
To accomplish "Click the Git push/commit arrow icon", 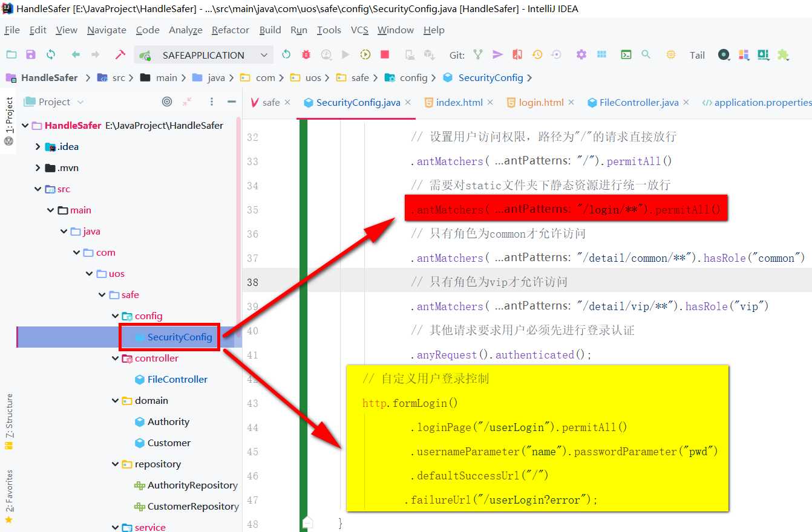I will coord(497,54).
